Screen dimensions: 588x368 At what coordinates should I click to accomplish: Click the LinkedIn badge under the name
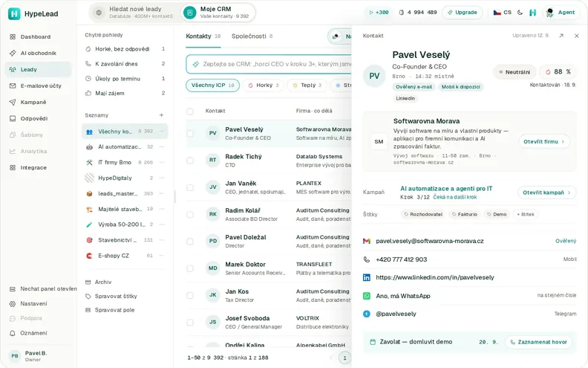click(x=405, y=98)
